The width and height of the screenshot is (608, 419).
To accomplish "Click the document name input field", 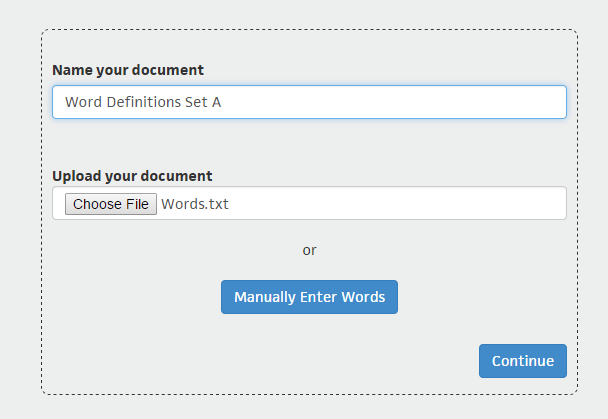I will (x=309, y=102).
